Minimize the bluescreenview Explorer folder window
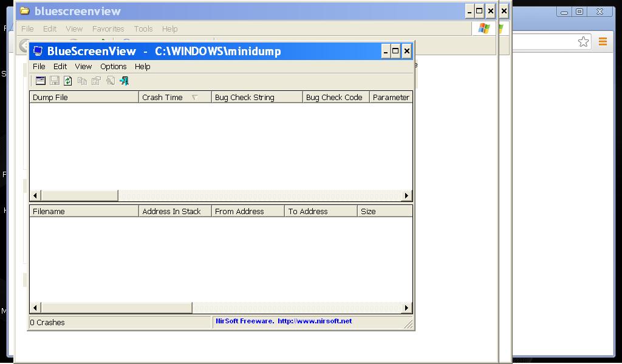622x364 pixels. (x=470, y=12)
